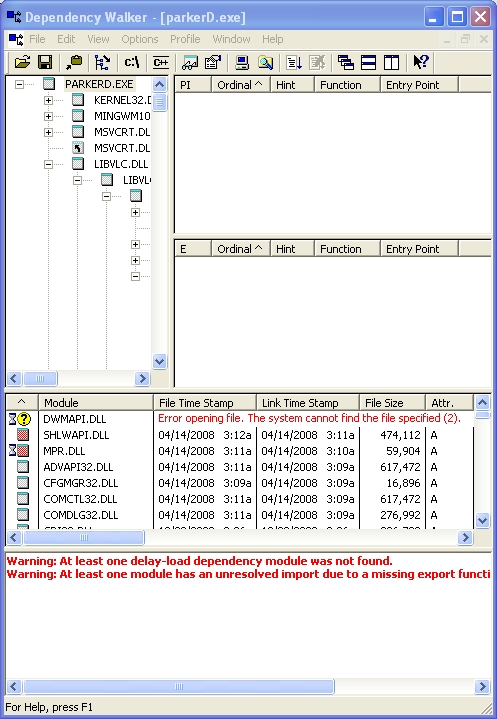Sort module list by File Size column
The height and width of the screenshot is (719, 497).
(392, 403)
